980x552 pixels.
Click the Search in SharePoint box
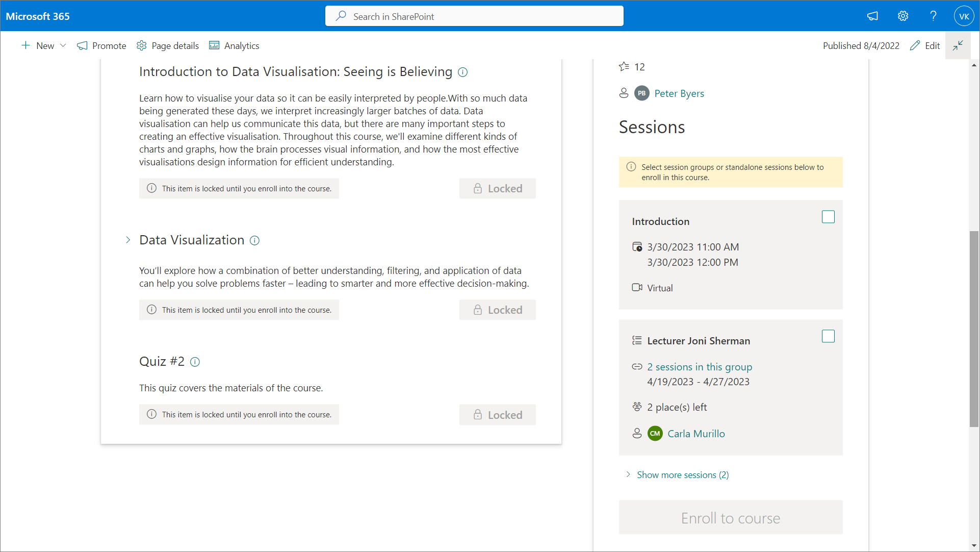474,16
